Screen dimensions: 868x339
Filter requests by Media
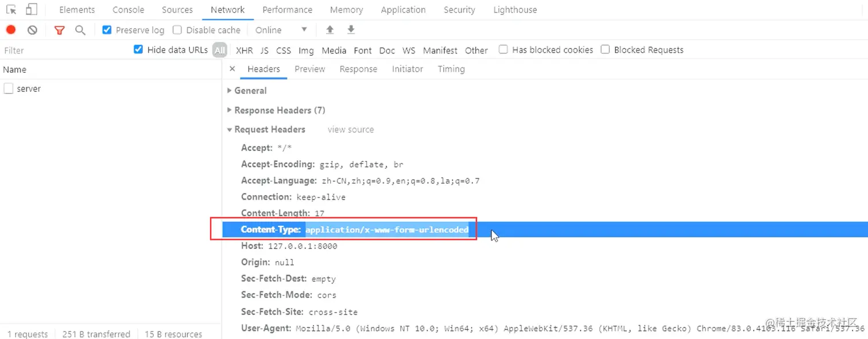[334, 50]
